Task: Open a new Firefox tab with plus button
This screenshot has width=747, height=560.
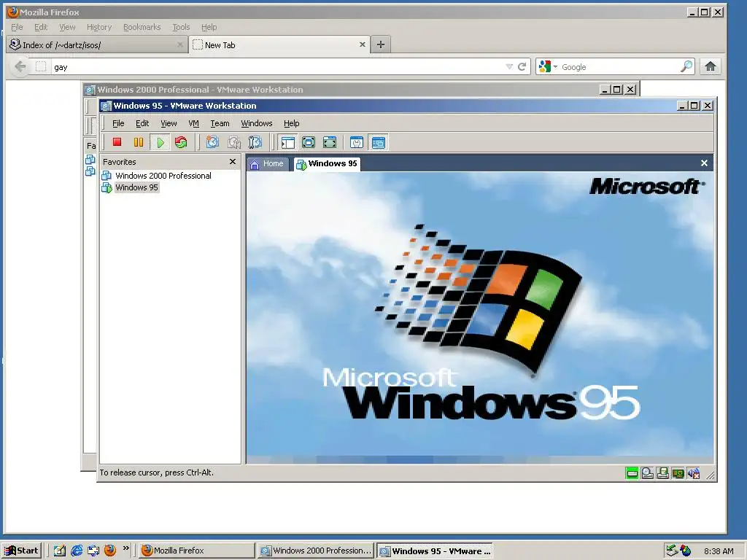Action: pyautogui.click(x=381, y=44)
